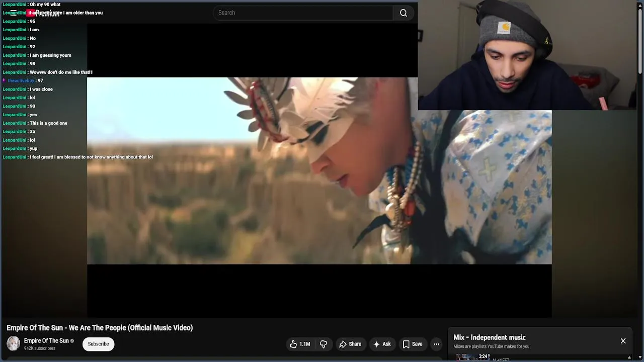The image size is (644, 362).
Task: Click the magnifier search button
Action: [x=404, y=13]
